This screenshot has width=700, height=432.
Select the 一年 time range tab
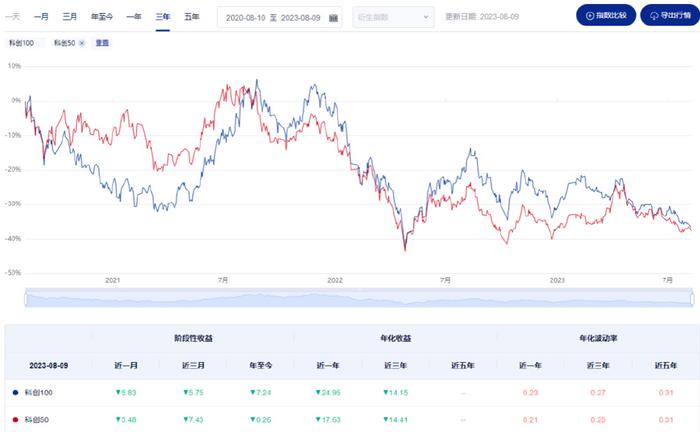133,17
